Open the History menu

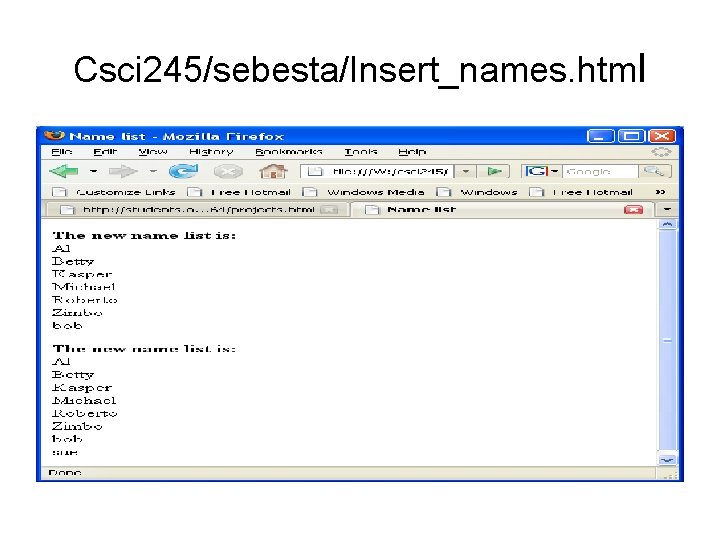[211, 152]
